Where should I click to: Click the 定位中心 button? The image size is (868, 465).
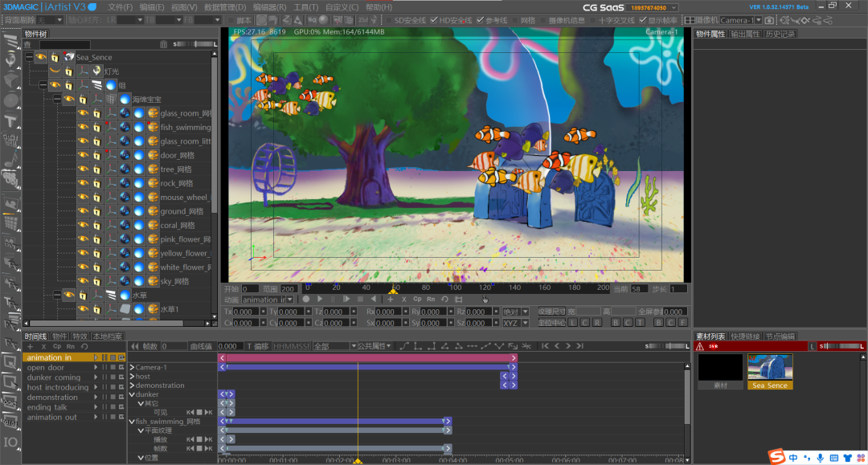(551, 323)
